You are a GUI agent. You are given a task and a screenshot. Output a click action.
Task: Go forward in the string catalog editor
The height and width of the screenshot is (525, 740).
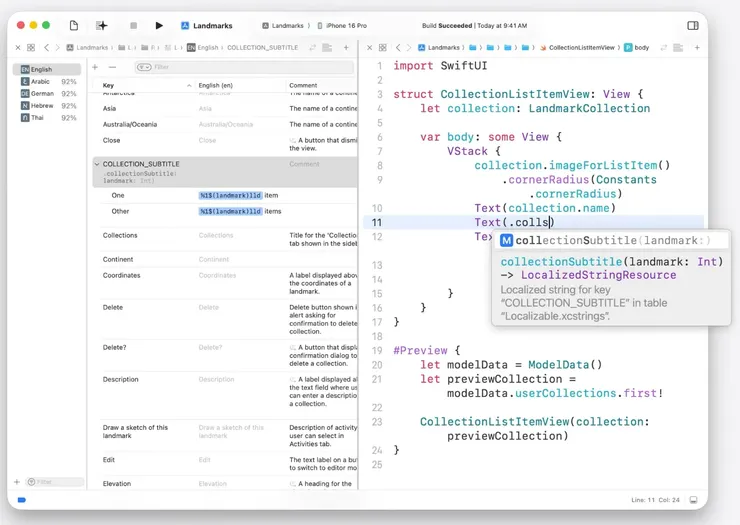point(58,48)
